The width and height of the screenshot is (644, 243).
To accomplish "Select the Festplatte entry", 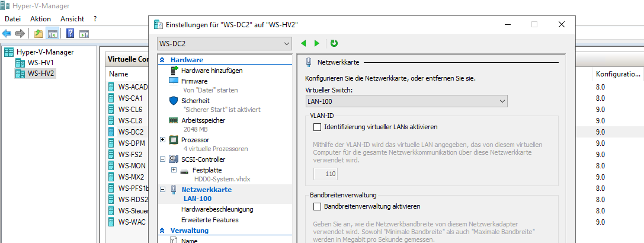I will coord(207,170).
